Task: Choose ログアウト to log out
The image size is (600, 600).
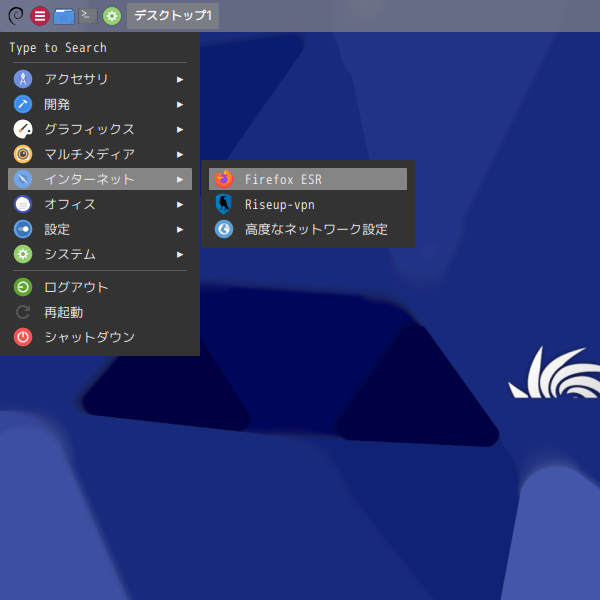Action: [x=100, y=287]
